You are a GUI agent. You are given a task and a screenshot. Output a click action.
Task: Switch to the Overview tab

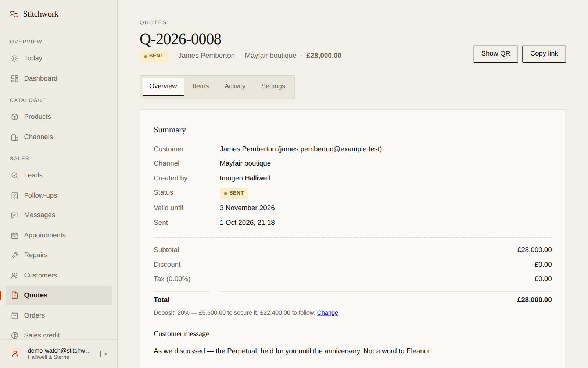(163, 86)
